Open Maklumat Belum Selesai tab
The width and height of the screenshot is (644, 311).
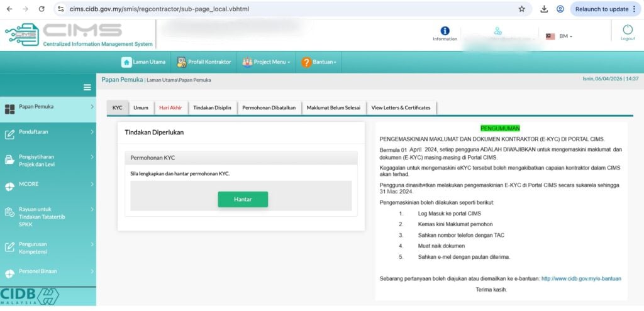tap(333, 108)
